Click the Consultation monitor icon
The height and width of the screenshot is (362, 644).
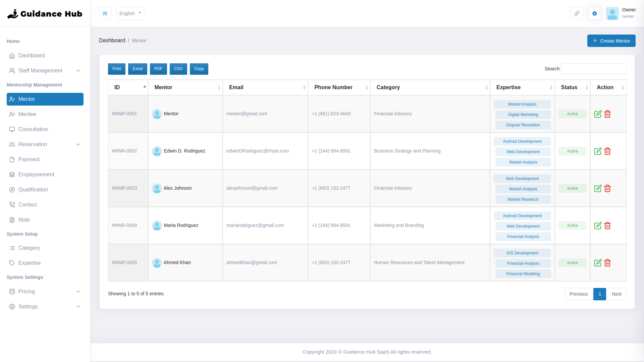pyautogui.click(x=12, y=129)
